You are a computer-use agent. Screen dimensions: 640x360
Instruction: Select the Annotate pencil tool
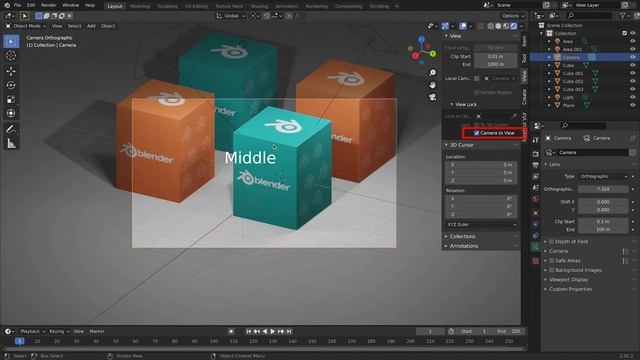[x=11, y=129]
